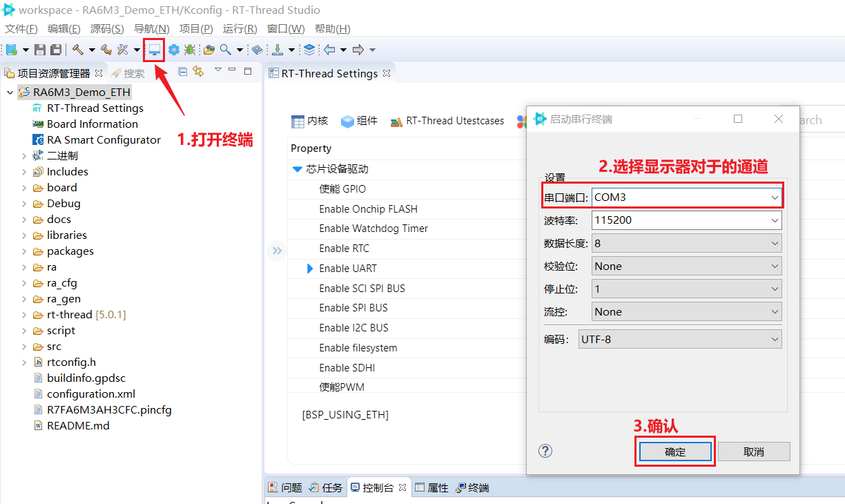Collapse the RA6M3_Demo_ETH project node
This screenshot has width=845, height=504.
point(10,93)
